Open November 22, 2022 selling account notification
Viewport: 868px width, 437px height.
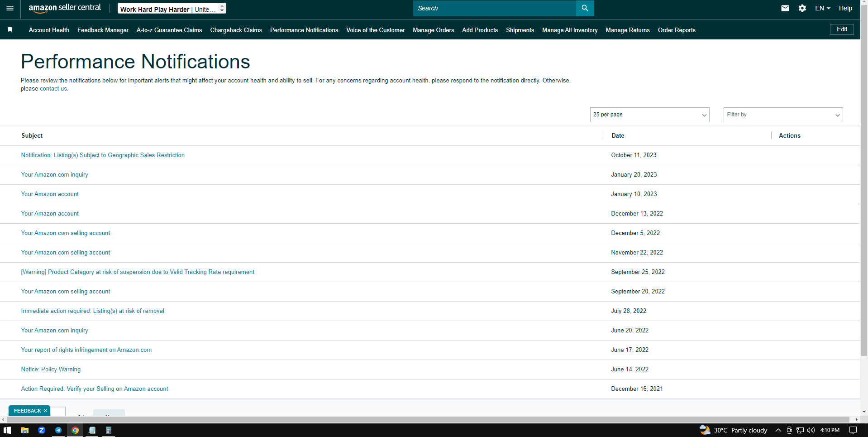(66, 253)
